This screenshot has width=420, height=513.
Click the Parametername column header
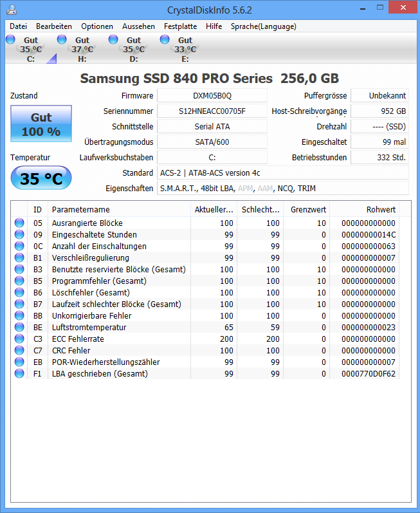pos(119,209)
